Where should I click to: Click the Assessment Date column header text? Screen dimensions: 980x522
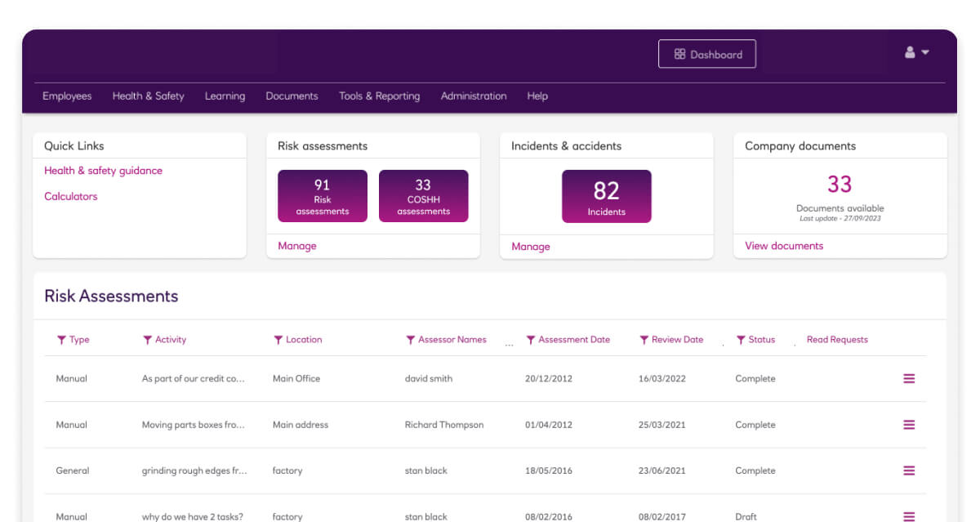574,340
